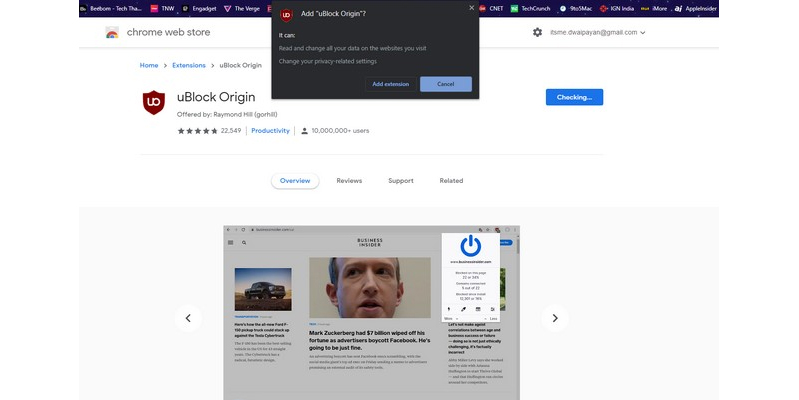Screen dimensions: 799x400
Task: Click the chrome web store title text
Action: click(x=168, y=32)
